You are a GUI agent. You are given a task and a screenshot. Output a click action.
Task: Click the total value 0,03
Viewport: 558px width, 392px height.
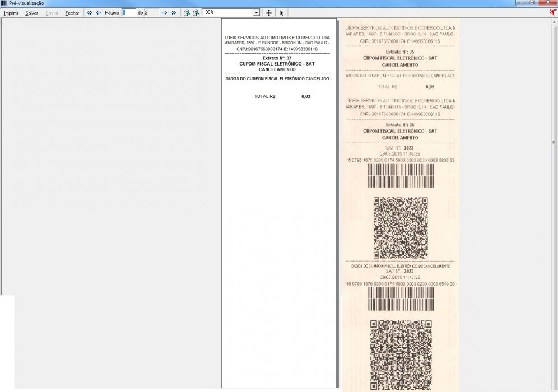[x=306, y=96]
